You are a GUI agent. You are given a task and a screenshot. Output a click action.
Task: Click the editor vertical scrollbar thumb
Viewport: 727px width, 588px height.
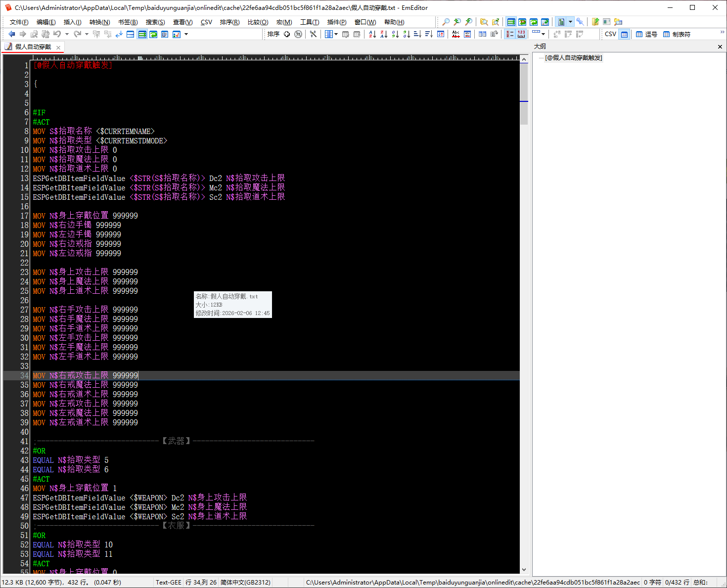[524, 94]
